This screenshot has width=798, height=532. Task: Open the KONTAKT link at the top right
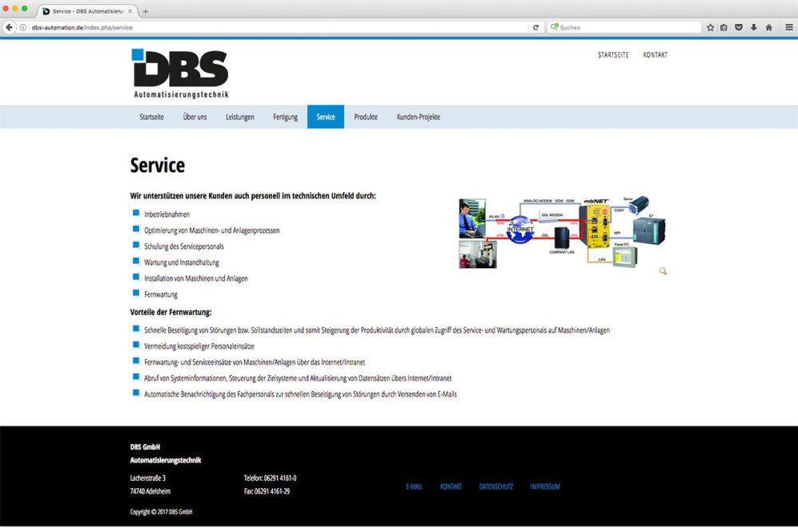click(x=655, y=54)
